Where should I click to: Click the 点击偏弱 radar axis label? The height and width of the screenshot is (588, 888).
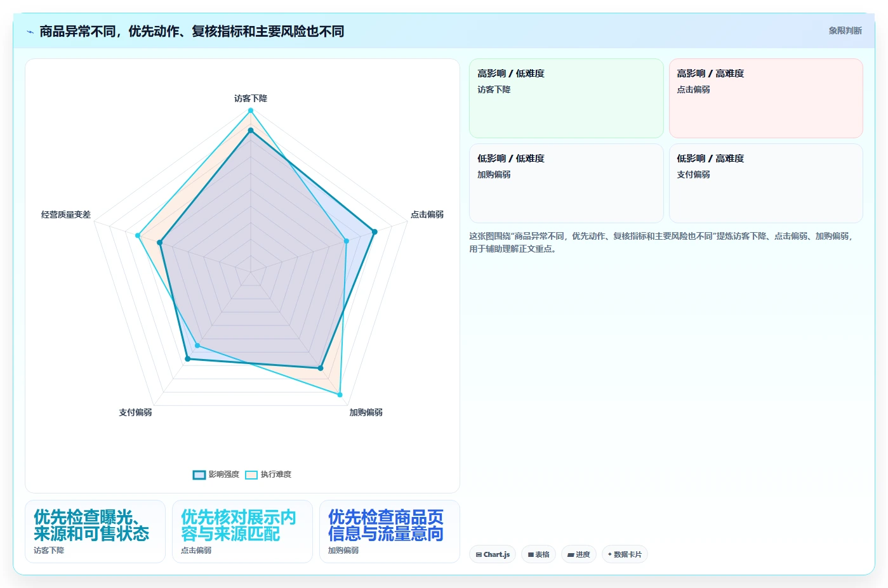coord(427,214)
